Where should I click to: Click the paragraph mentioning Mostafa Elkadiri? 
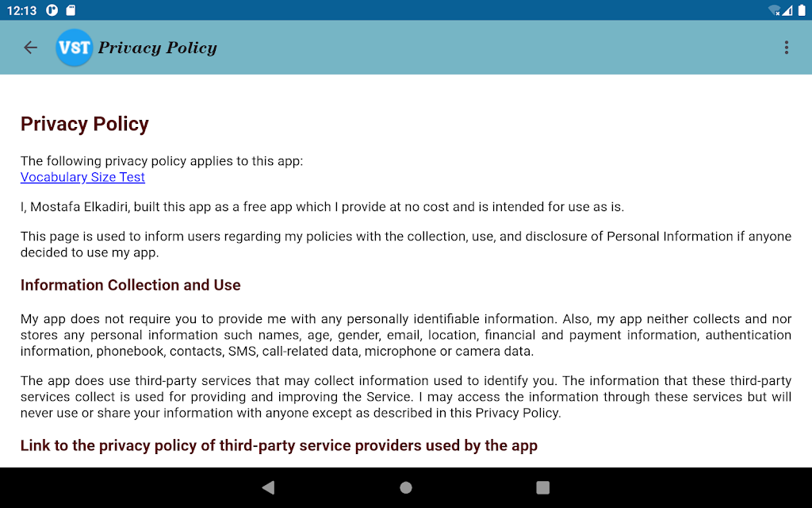[322, 207]
